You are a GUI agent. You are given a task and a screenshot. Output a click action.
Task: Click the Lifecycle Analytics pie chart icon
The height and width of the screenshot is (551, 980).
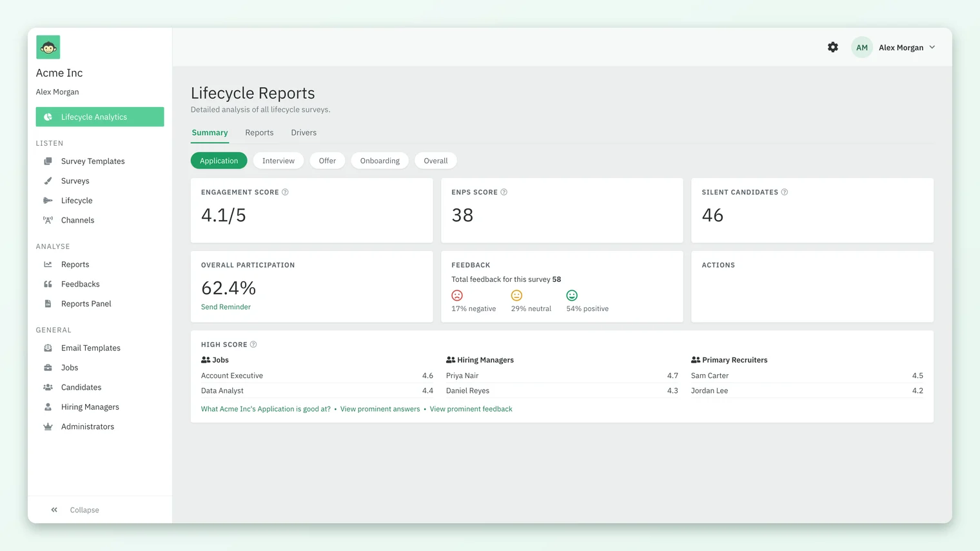coord(48,117)
